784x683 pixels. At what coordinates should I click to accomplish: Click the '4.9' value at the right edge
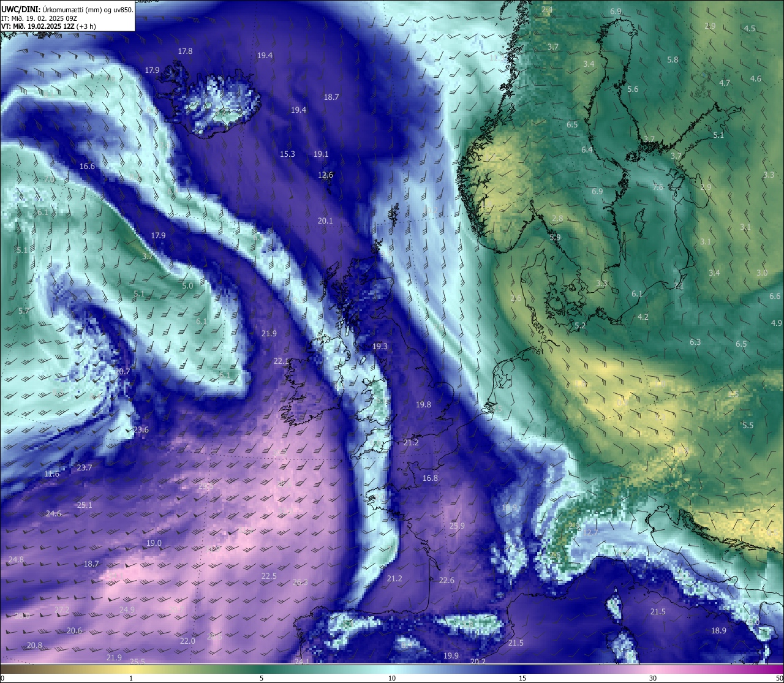coord(777,323)
